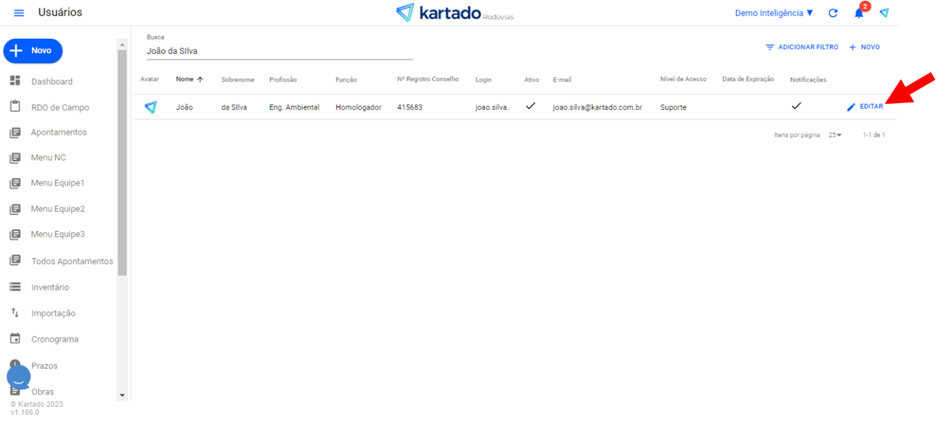Toggle the Ativo checkmark for João
Screen dimensions: 938x426
pyautogui.click(x=530, y=106)
